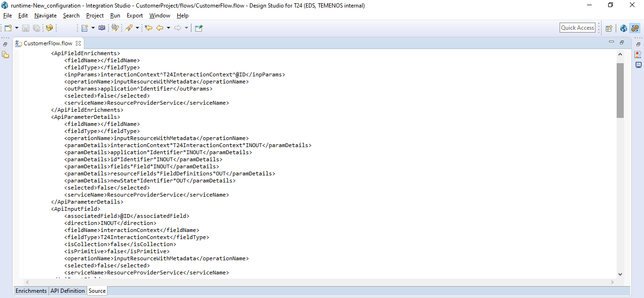This screenshot has height=298, width=644.
Task: Click the vertical scrollbar down arrow
Action: point(620,274)
